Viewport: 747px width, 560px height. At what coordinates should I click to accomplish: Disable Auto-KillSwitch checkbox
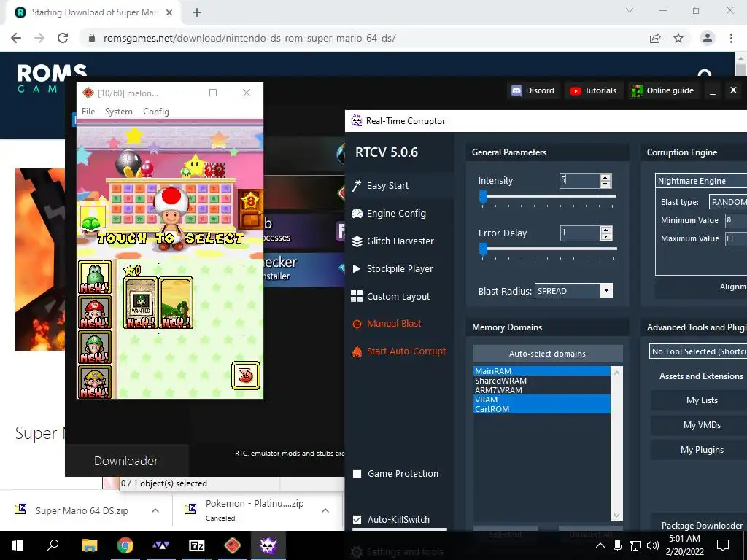pyautogui.click(x=357, y=519)
